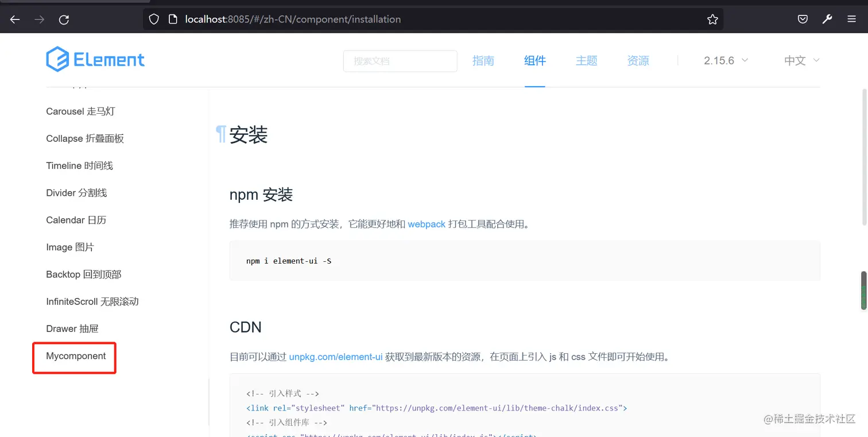The width and height of the screenshot is (868, 437).
Task: Click the page info icon in address bar
Action: (x=173, y=20)
